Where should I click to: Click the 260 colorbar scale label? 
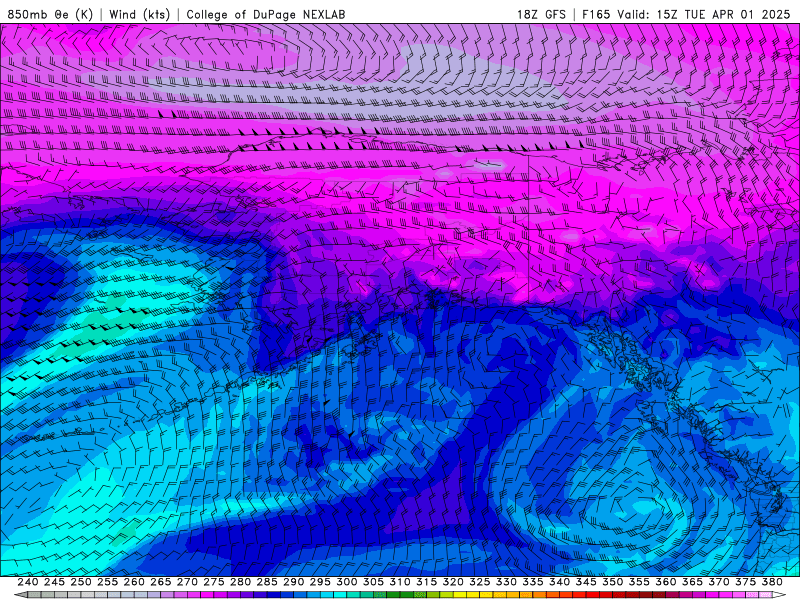(x=134, y=582)
